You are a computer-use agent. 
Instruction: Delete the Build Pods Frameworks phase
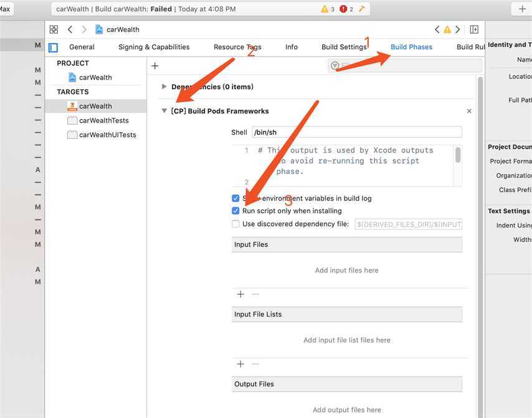469,111
